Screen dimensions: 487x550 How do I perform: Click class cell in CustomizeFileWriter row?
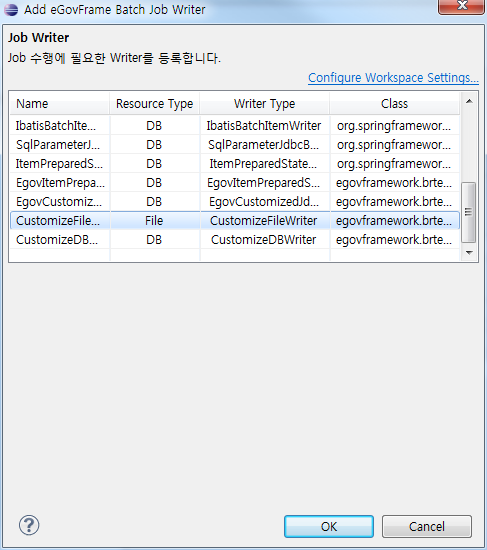click(x=394, y=221)
